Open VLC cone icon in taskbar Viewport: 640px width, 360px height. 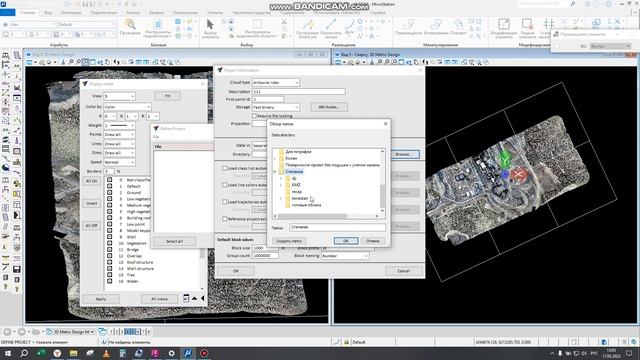(x=106, y=353)
